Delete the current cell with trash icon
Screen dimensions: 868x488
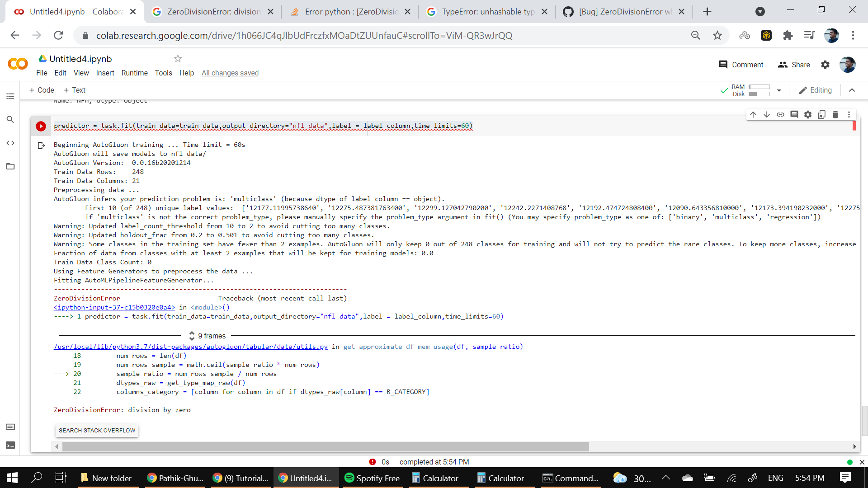coord(835,115)
